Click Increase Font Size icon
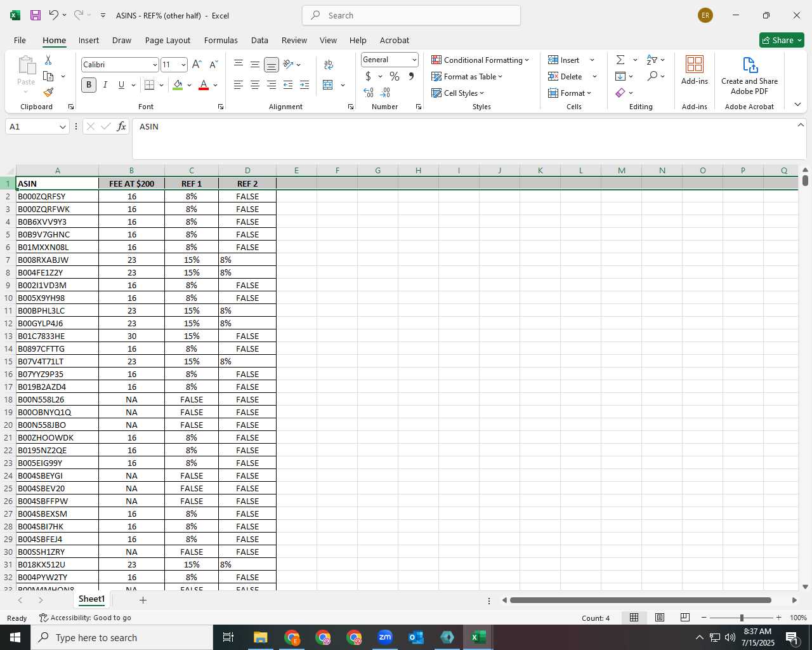Viewport: 812px width, 650px height. [197, 64]
